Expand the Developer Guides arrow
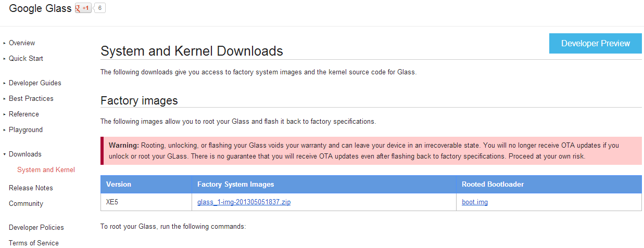This screenshot has width=644, height=248. [x=4, y=83]
